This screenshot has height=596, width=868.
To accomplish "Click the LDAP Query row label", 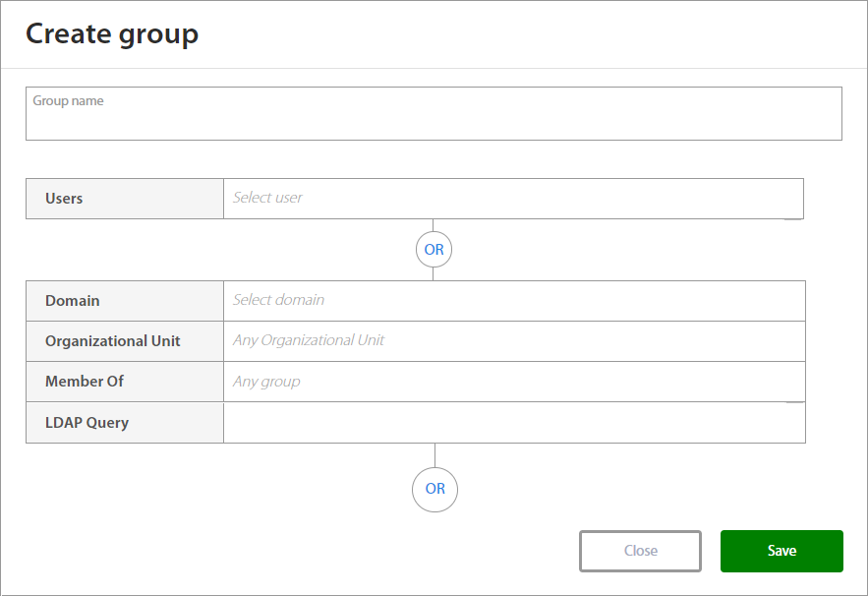I will pyautogui.click(x=87, y=423).
